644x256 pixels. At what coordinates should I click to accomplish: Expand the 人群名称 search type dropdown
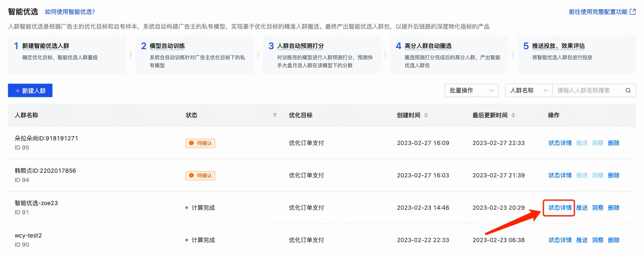pos(529,90)
